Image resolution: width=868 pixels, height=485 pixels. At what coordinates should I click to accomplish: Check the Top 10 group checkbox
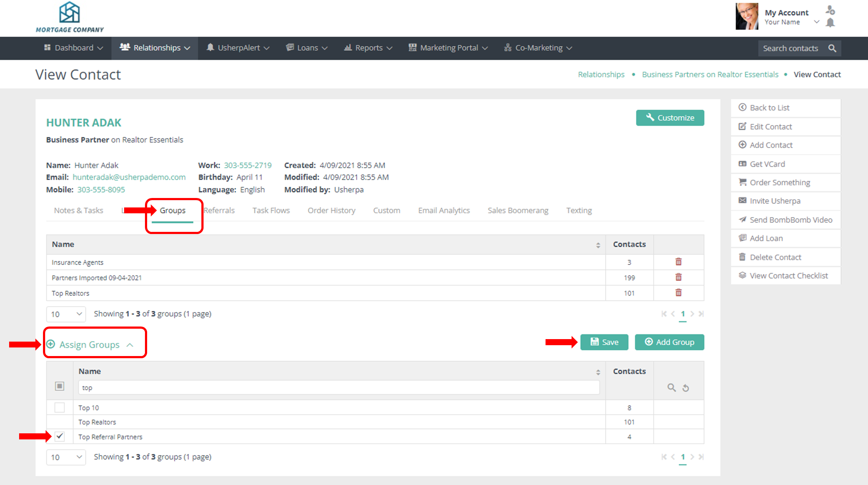coord(59,408)
